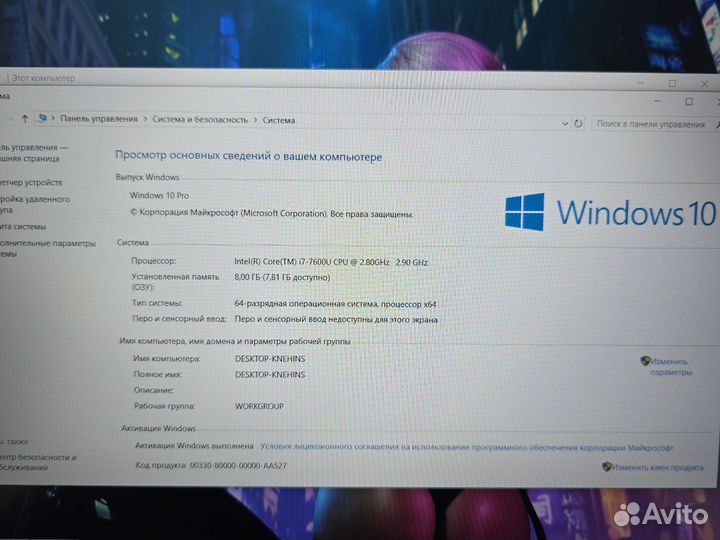Click 'Активация Windows выполнена' text
Screen dimensions: 720x540
pos(194,445)
